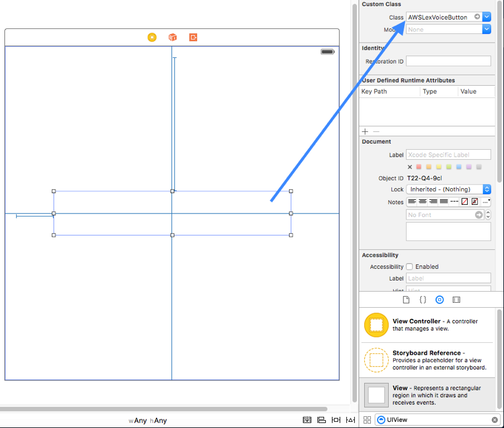Select the View object in the library
The width and height of the screenshot is (504, 428).
427,395
